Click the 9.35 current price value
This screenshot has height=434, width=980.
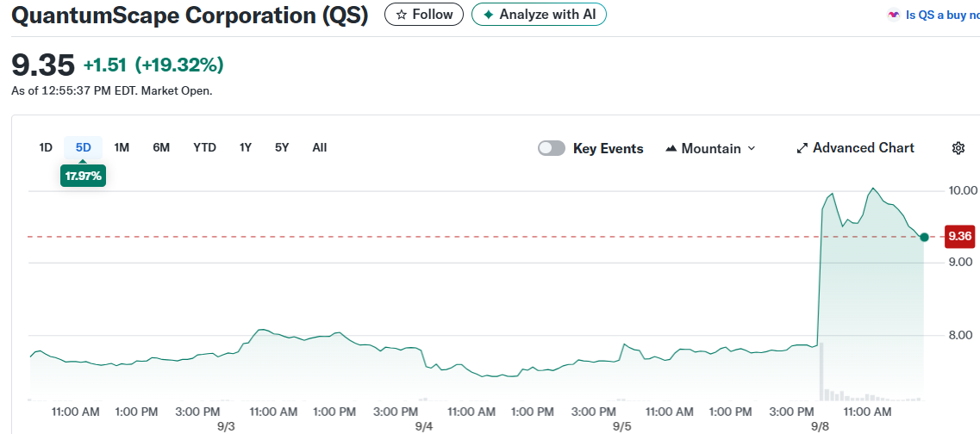pos(43,65)
